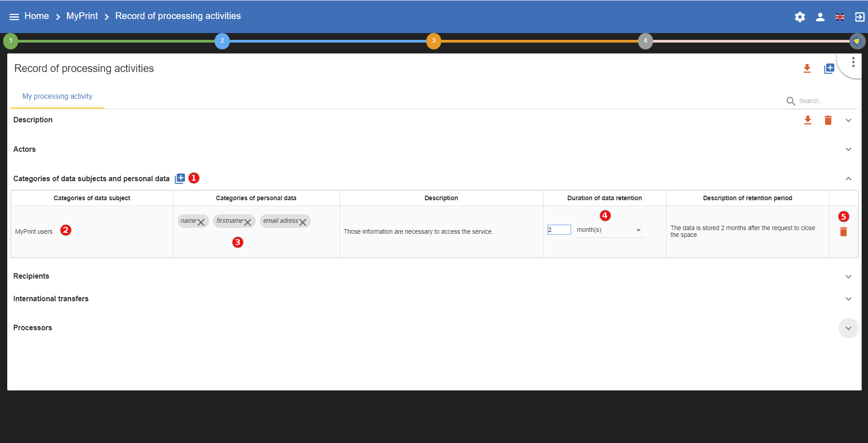The image size is (868, 443).
Task: Edit the retention duration number field
Action: pos(559,230)
